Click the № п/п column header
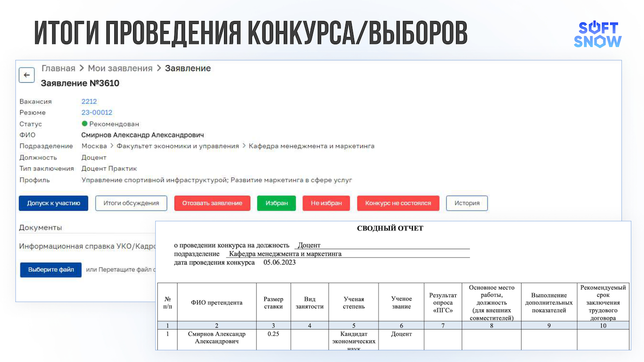This screenshot has height=362, width=644. point(168,303)
